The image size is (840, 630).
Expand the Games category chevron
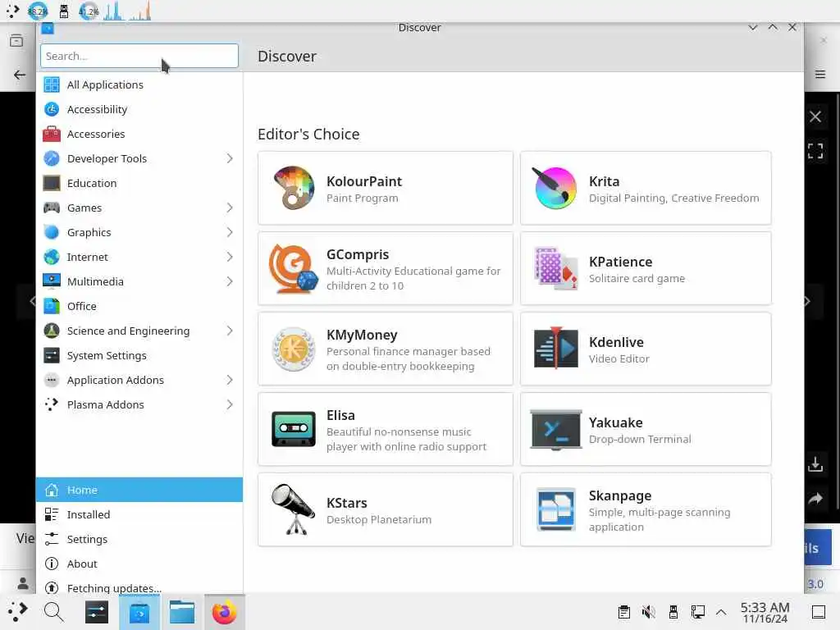[230, 208]
